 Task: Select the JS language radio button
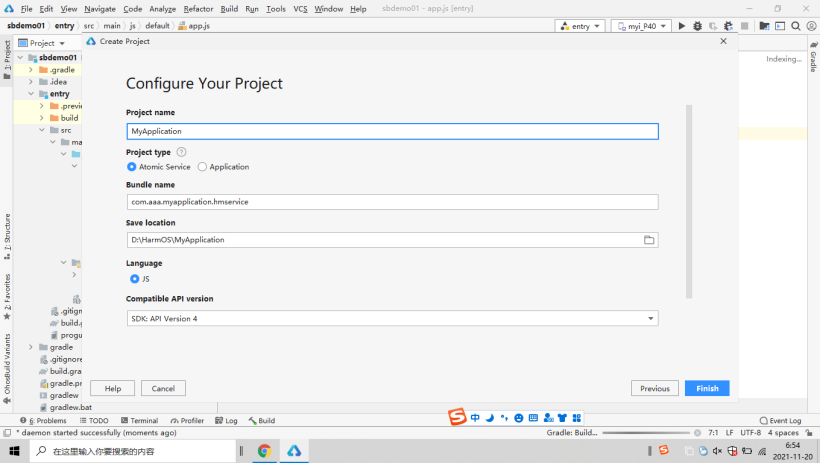(135, 279)
